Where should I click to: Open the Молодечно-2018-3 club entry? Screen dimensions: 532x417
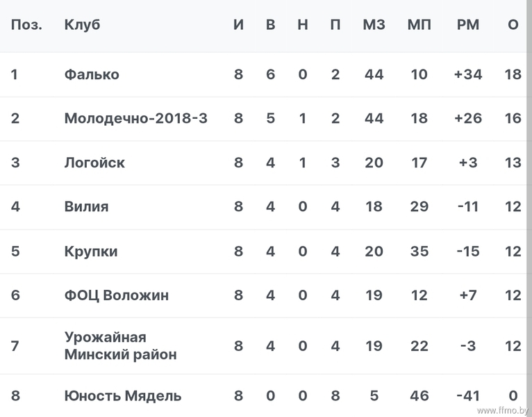(x=135, y=118)
